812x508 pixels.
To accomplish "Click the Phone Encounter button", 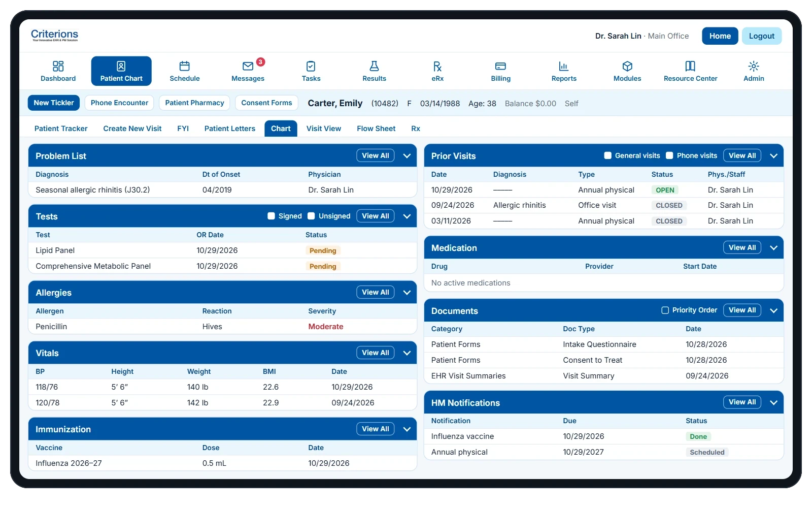I will click(120, 103).
